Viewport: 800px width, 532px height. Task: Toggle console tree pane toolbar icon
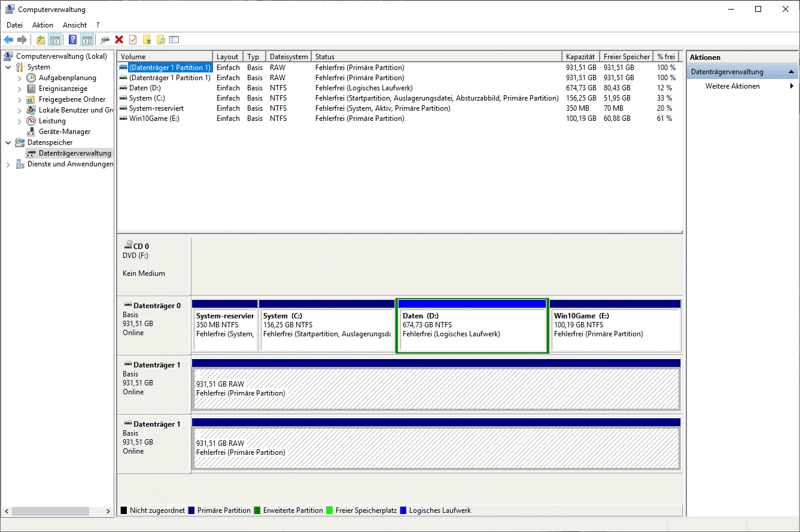(55, 40)
